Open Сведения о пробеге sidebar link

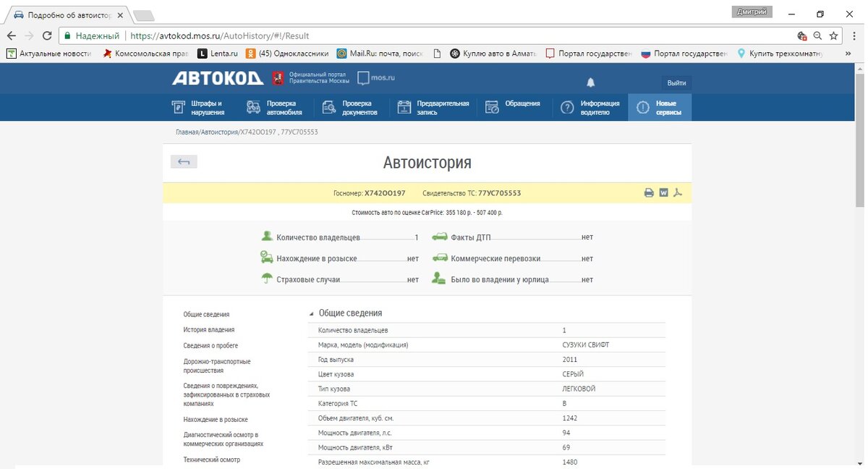click(210, 346)
